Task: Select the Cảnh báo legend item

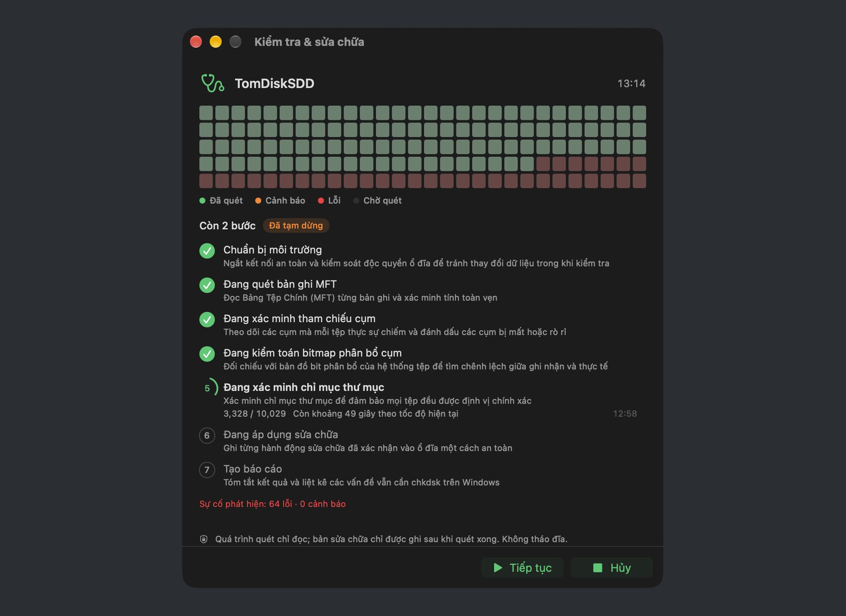Action: (x=280, y=200)
